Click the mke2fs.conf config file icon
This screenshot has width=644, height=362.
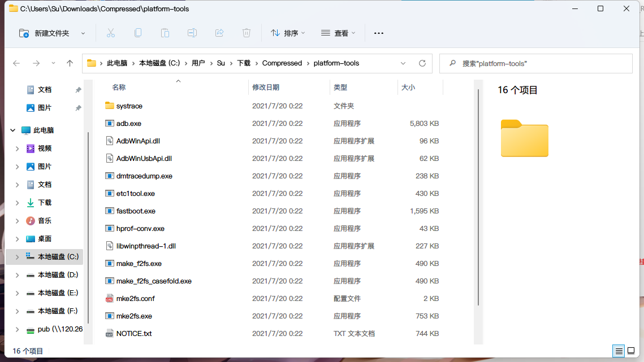click(x=109, y=298)
